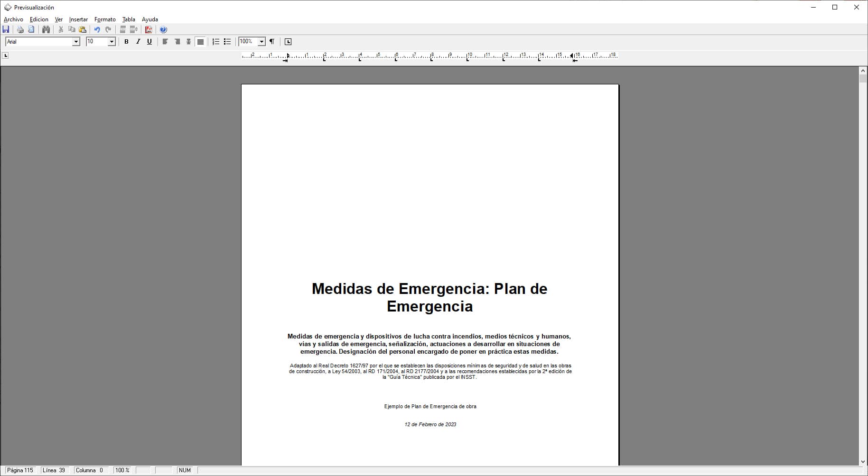Click inside the Arial font name field
Screen dimensions: 868x476
pyautogui.click(x=39, y=42)
